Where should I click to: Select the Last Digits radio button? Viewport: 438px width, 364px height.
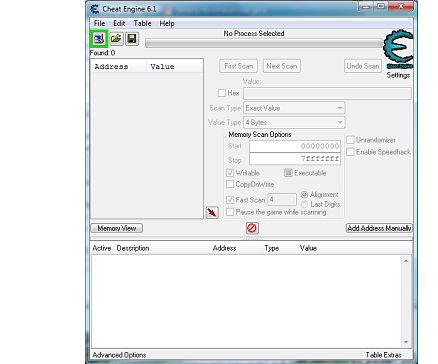304,204
